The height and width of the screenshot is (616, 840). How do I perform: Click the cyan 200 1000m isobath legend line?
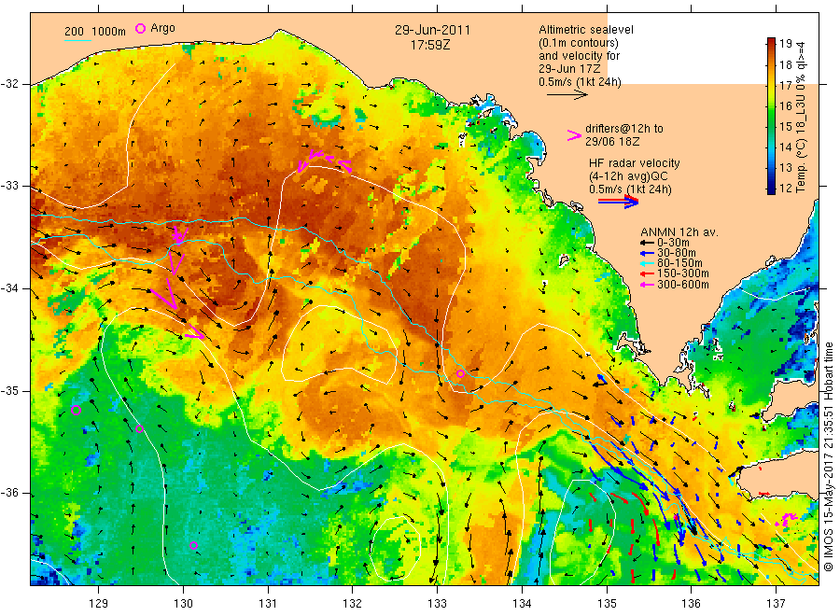[78, 39]
